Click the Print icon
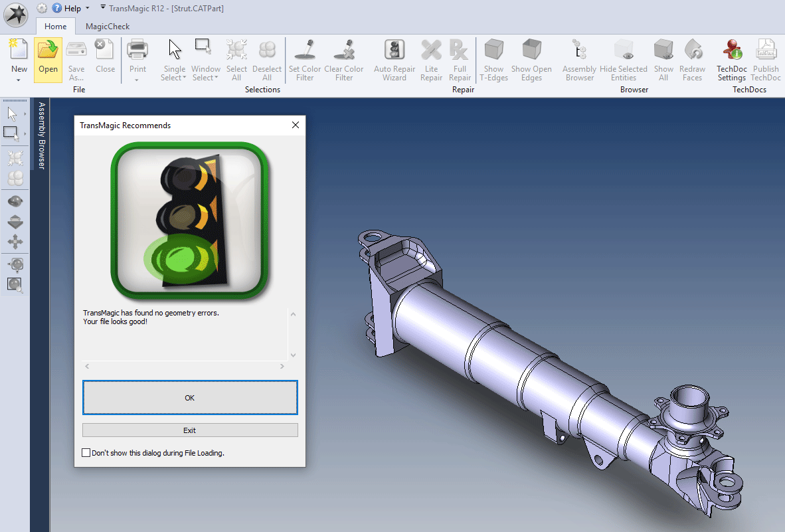This screenshot has width=785, height=532. [137, 50]
